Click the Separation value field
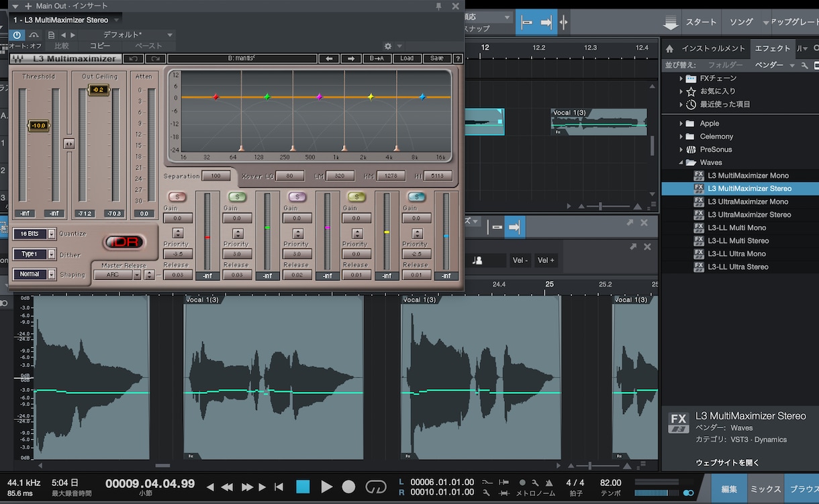This screenshot has width=819, height=504. (x=216, y=176)
